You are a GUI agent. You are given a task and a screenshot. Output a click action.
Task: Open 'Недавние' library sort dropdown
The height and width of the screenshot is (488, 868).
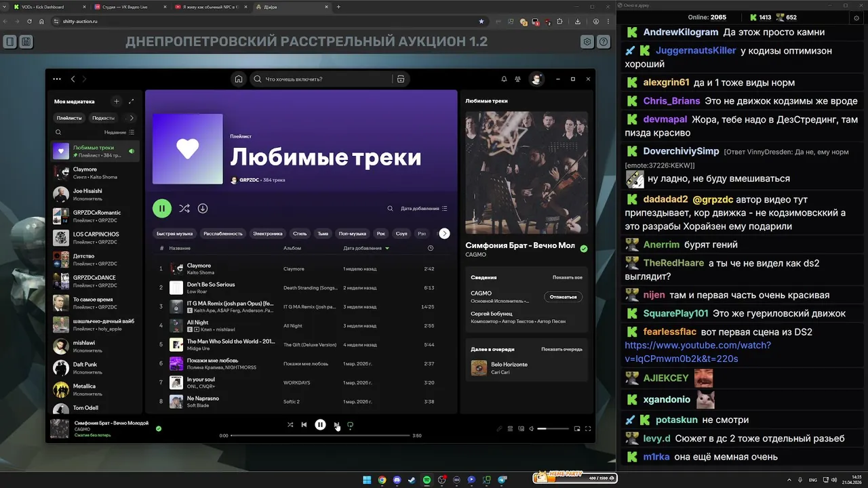coord(119,133)
